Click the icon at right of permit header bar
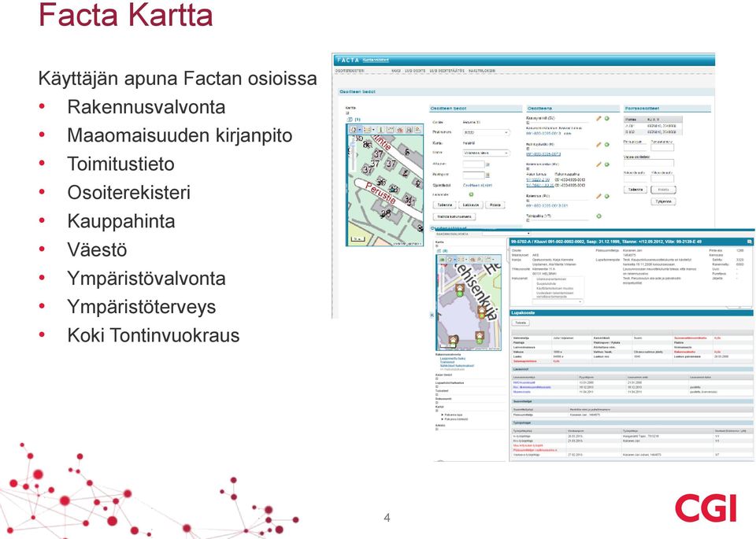This screenshot has width=756, height=539. tap(750, 242)
